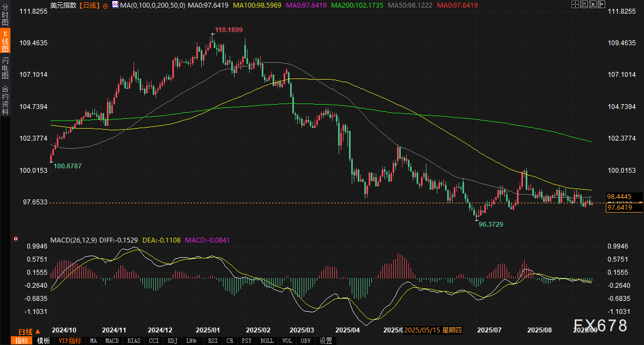644x345 pixels.
Task: Click the 97.6419 current price label
Action: pos(619,207)
